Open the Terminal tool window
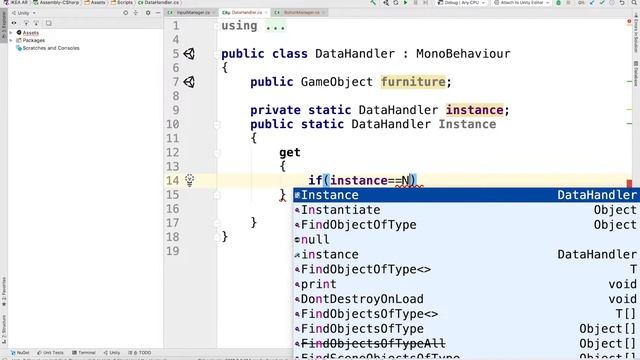 (84, 353)
